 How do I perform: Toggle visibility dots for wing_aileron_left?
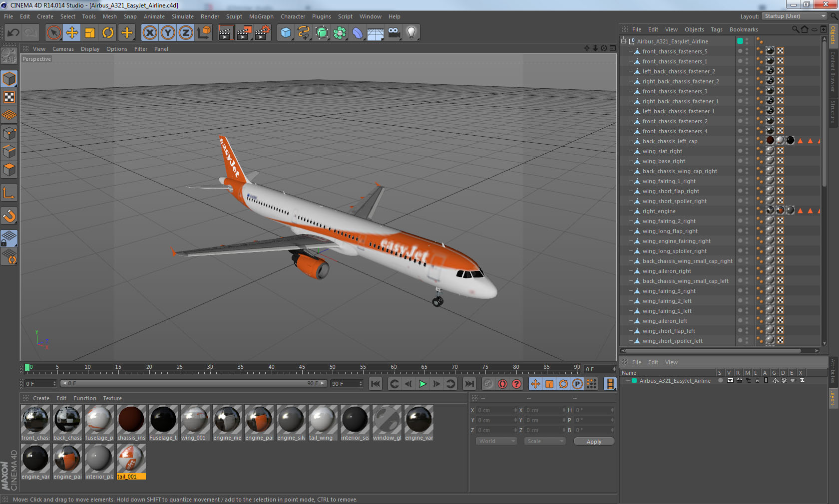[x=747, y=321]
